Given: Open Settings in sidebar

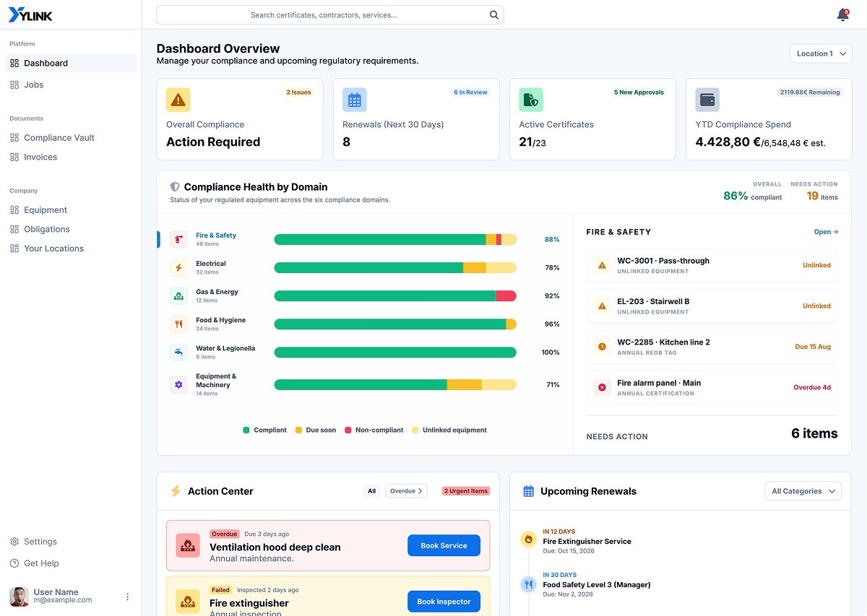Looking at the screenshot, I should pos(71,542).
